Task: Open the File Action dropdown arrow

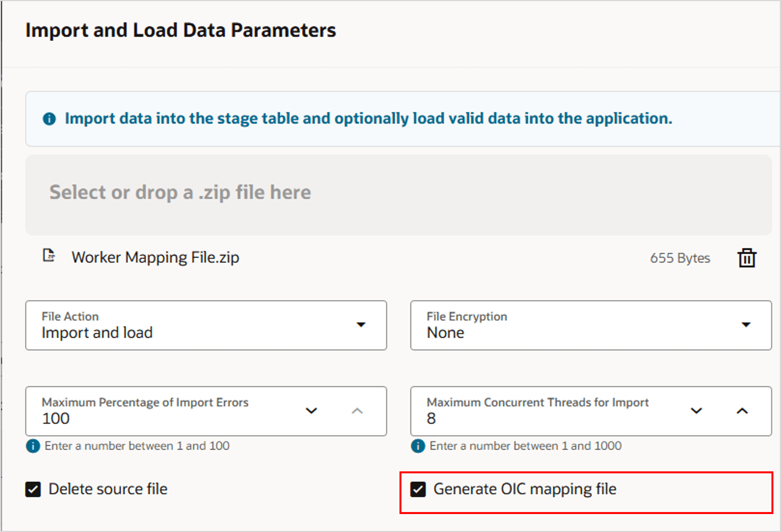Action: (x=361, y=325)
